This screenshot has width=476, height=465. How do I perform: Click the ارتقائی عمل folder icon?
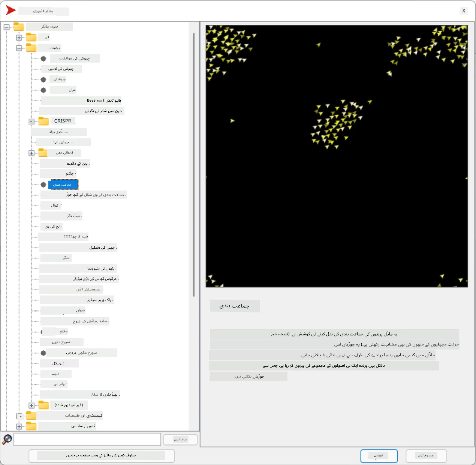click(43, 153)
